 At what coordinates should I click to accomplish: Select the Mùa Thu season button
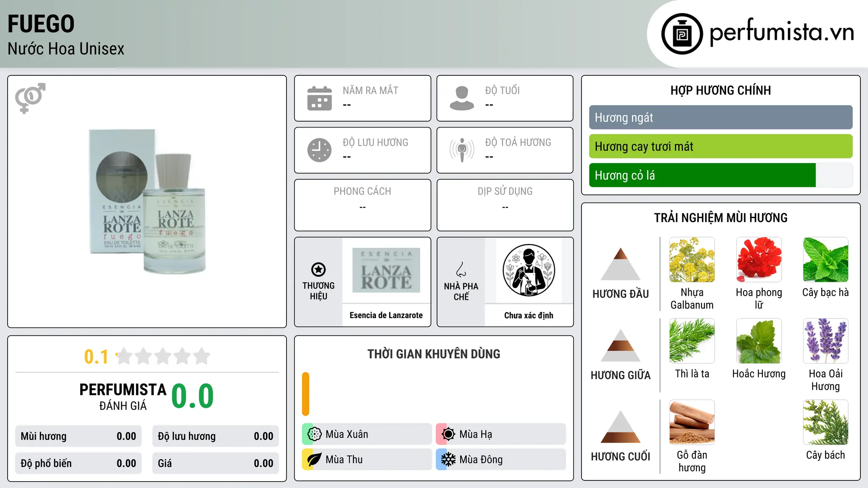point(367,460)
